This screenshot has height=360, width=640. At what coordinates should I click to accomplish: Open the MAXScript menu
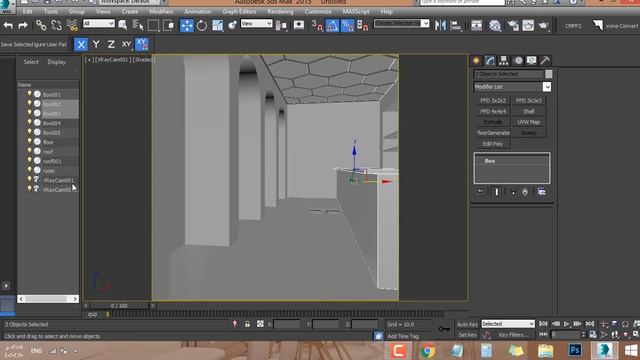[356, 11]
